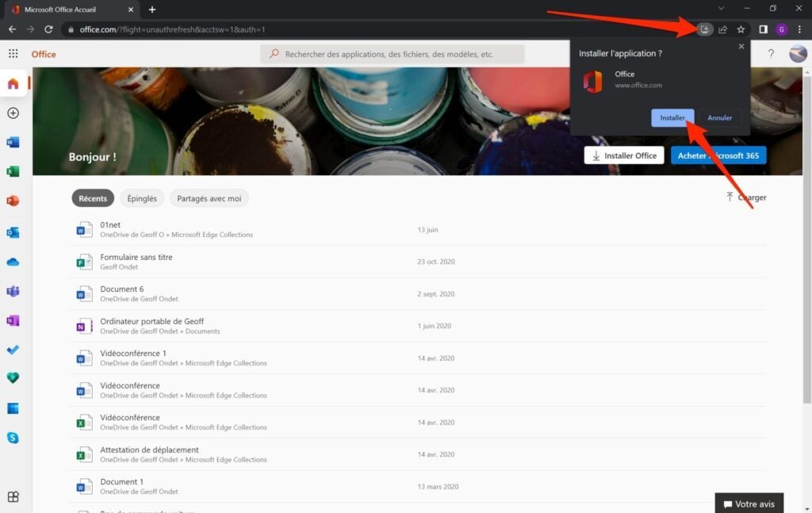Open browser tab search chevron in title bar
812x513 pixels.
point(721,8)
